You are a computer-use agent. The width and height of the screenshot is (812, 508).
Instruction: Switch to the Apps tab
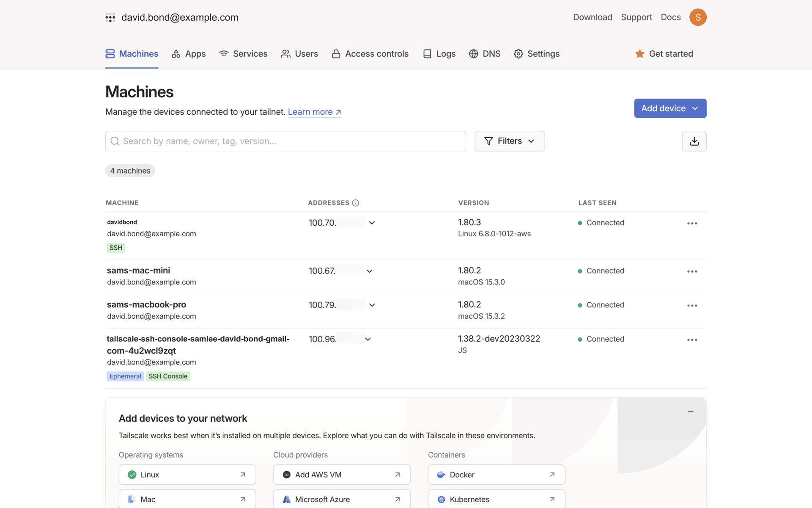[x=189, y=54]
